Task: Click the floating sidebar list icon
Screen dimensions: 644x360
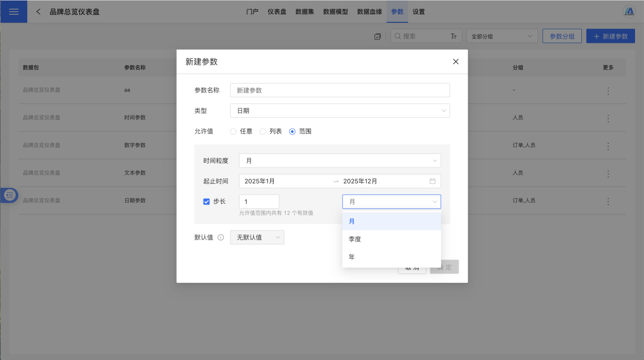Action: (9, 195)
